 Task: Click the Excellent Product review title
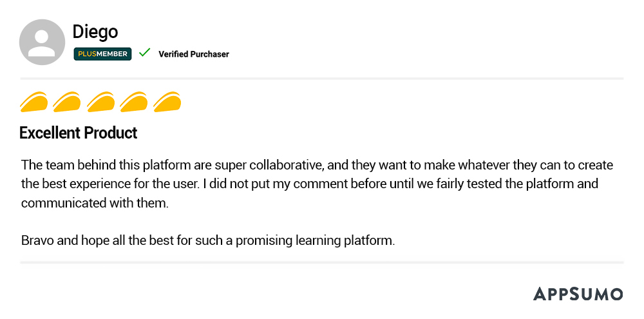[79, 133]
